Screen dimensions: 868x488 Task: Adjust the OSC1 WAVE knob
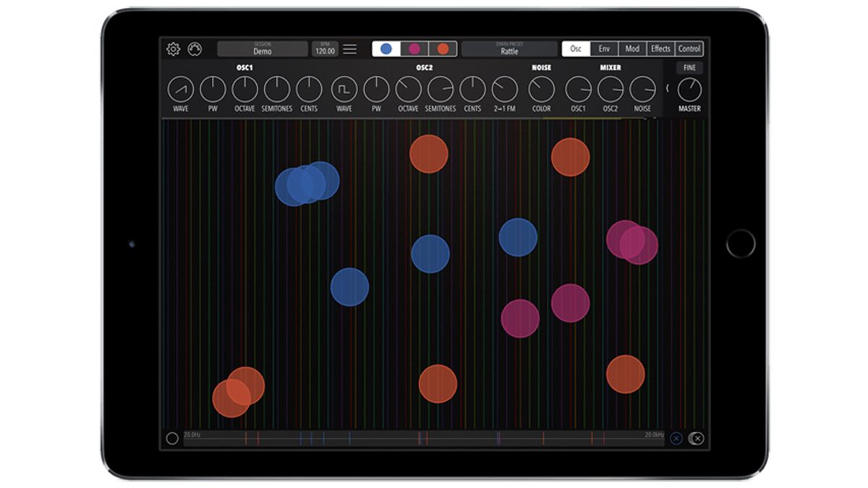tap(181, 90)
